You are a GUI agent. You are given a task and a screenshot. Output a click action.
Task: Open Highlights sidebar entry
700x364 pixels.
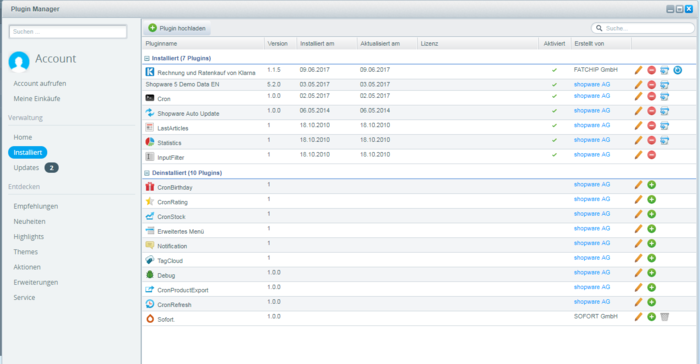(x=29, y=237)
